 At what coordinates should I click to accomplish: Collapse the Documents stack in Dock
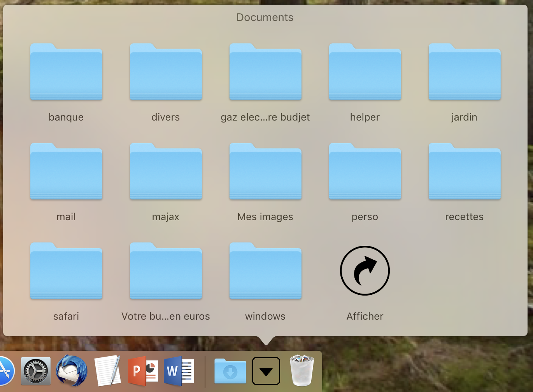266,371
